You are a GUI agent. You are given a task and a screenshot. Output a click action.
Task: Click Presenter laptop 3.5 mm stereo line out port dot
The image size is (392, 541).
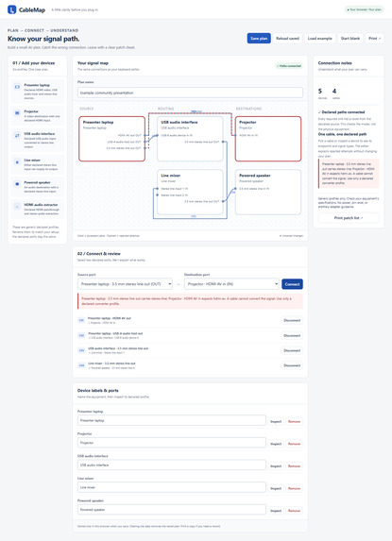point(145,148)
